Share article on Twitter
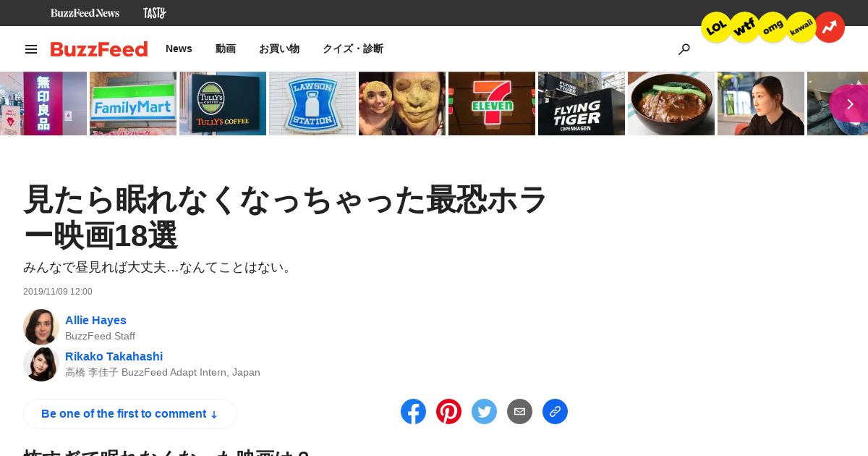 coord(484,412)
